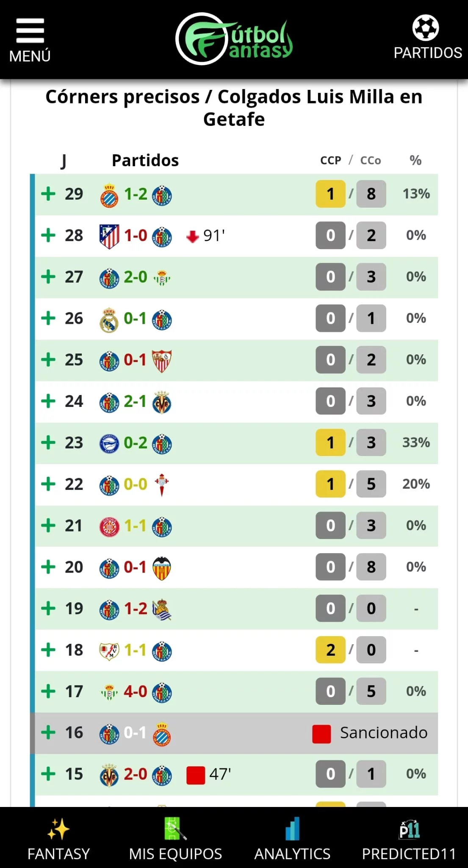Expand matchday 16 sanctioned row

click(48, 732)
